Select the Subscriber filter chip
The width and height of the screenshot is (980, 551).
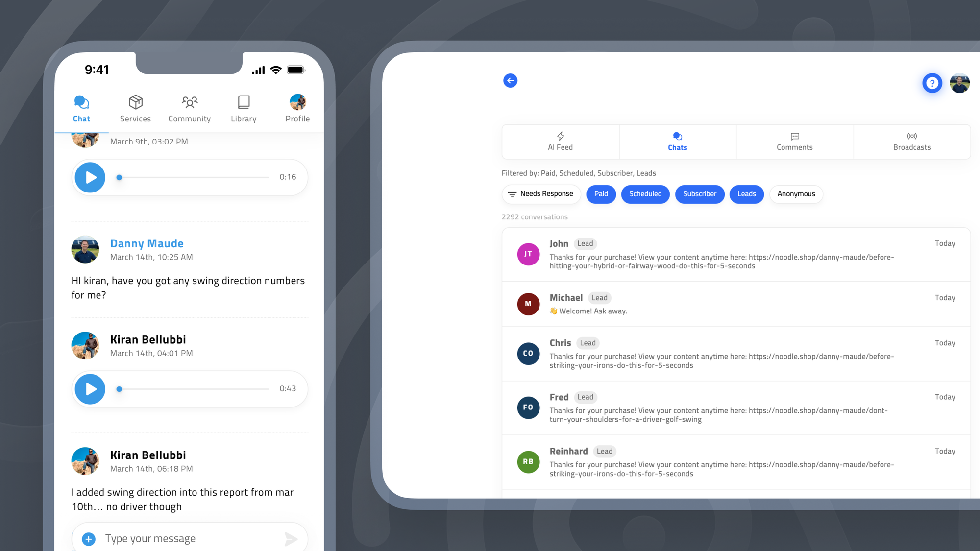700,194
